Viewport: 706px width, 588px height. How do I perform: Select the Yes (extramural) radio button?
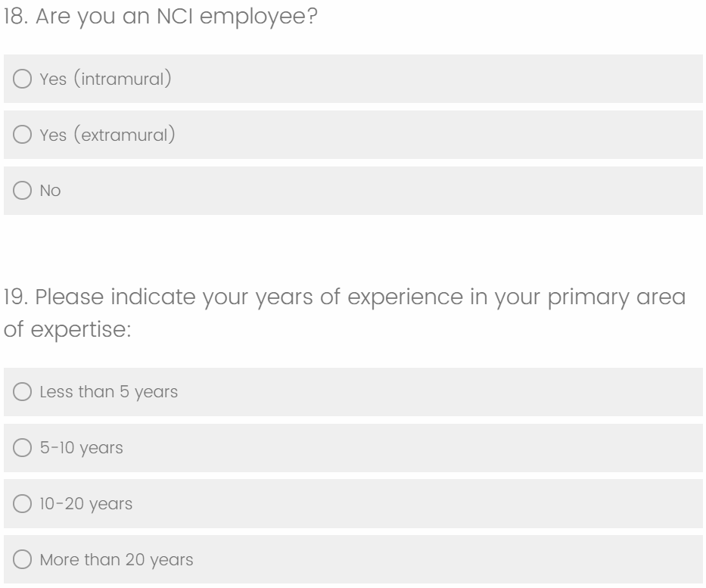tap(23, 135)
